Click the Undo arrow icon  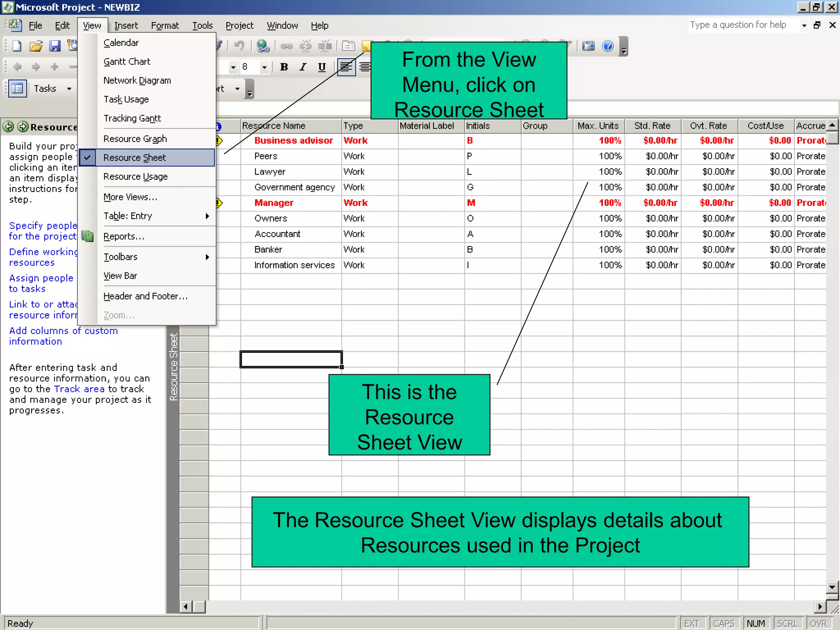click(239, 46)
